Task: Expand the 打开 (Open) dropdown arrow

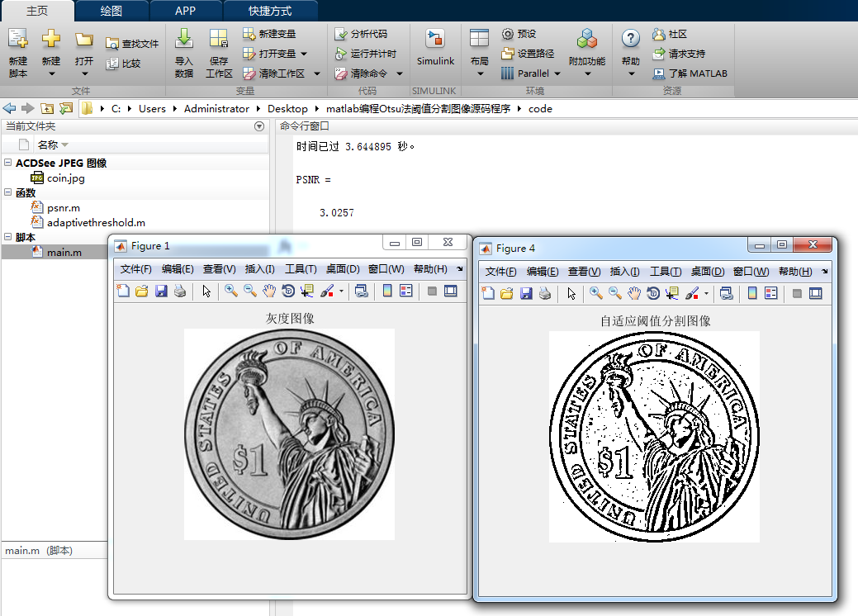Action: 84,73
